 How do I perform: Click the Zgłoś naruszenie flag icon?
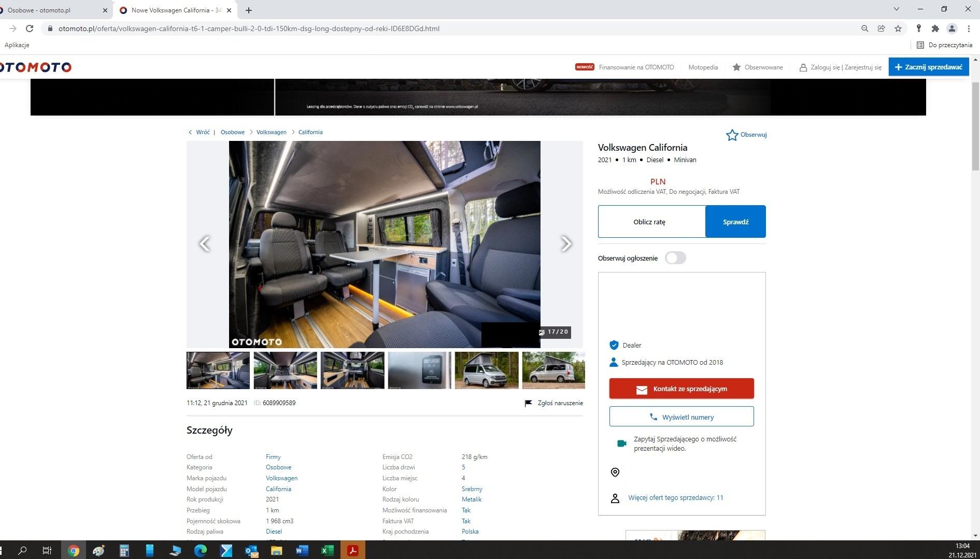pyautogui.click(x=528, y=403)
